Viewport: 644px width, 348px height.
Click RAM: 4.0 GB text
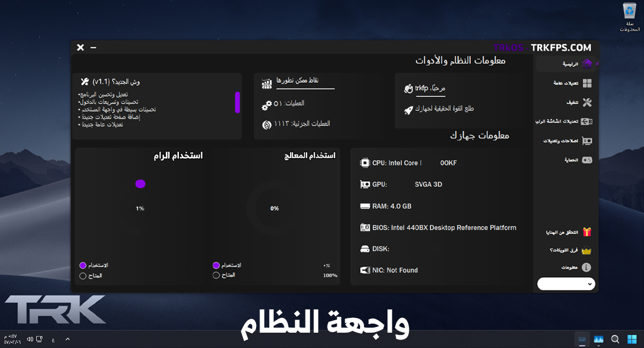point(392,206)
